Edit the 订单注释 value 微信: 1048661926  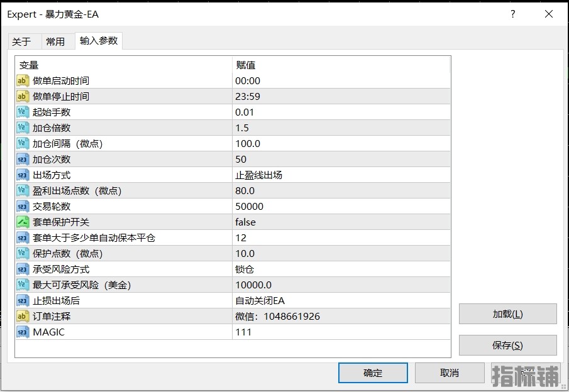tap(341, 316)
